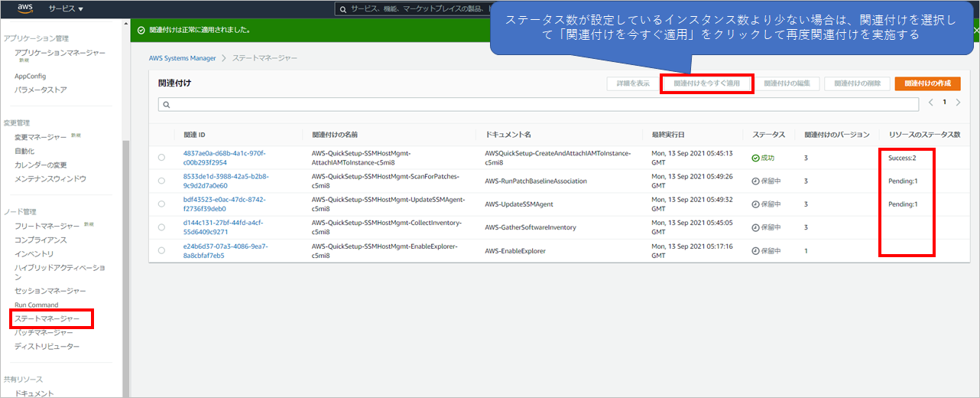Viewport: 980px width, 398px height.
Task: Open フリートマネージャー in sidebar
Action: pyautogui.click(x=47, y=226)
